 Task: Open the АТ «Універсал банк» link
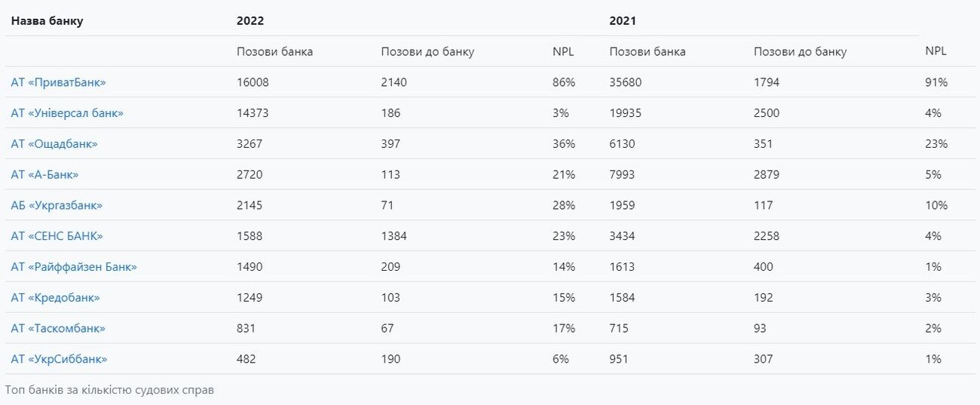point(67,113)
